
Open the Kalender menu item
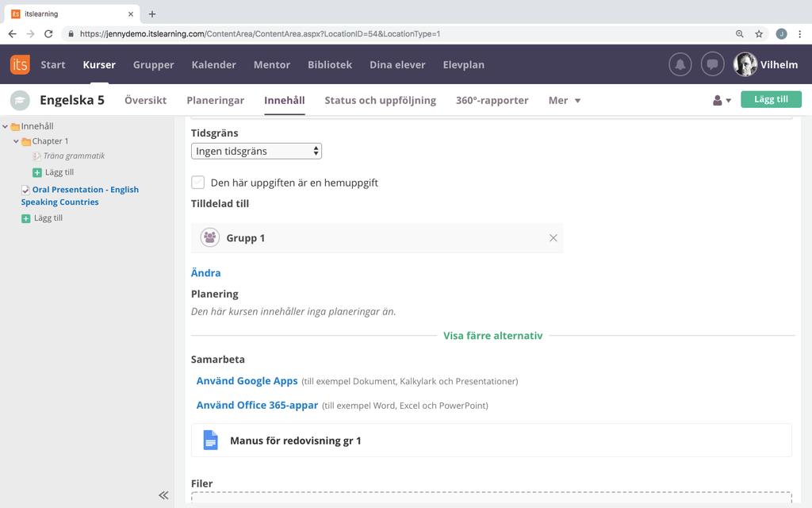(x=214, y=65)
